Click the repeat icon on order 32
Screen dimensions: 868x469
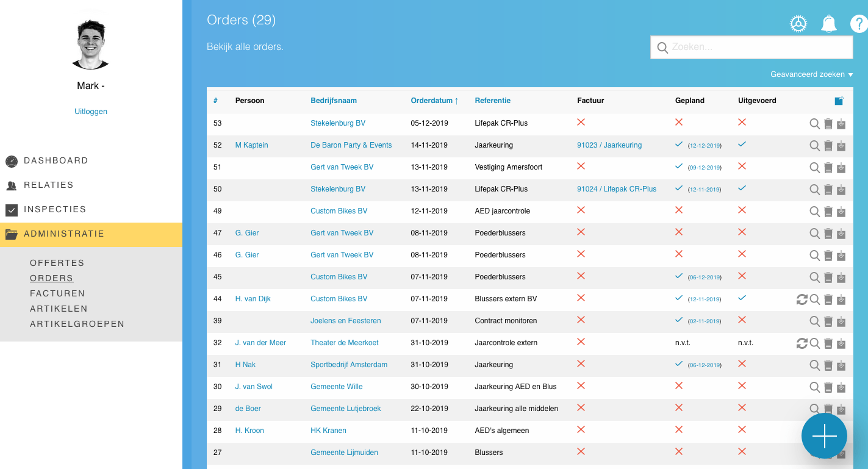point(802,343)
